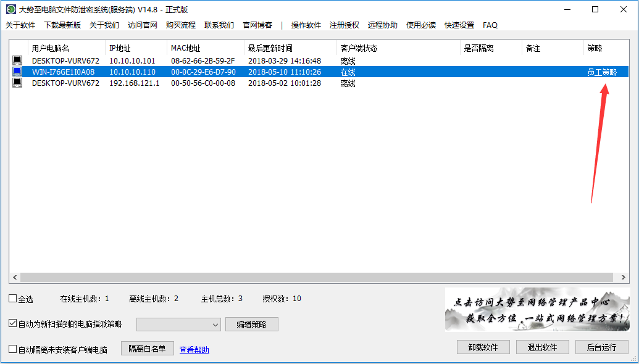Image resolution: width=639 pixels, height=364 pixels.
Task: Click the application icon in title bar
Action: (x=10, y=9)
